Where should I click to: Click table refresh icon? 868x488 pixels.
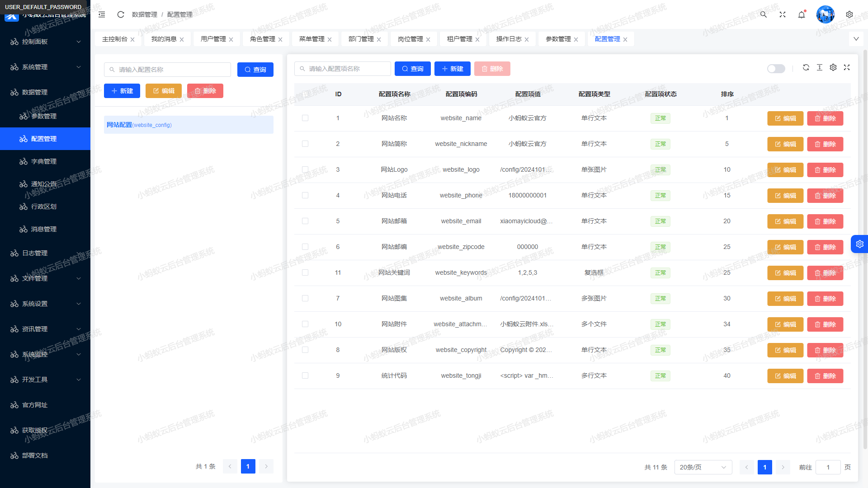(806, 67)
